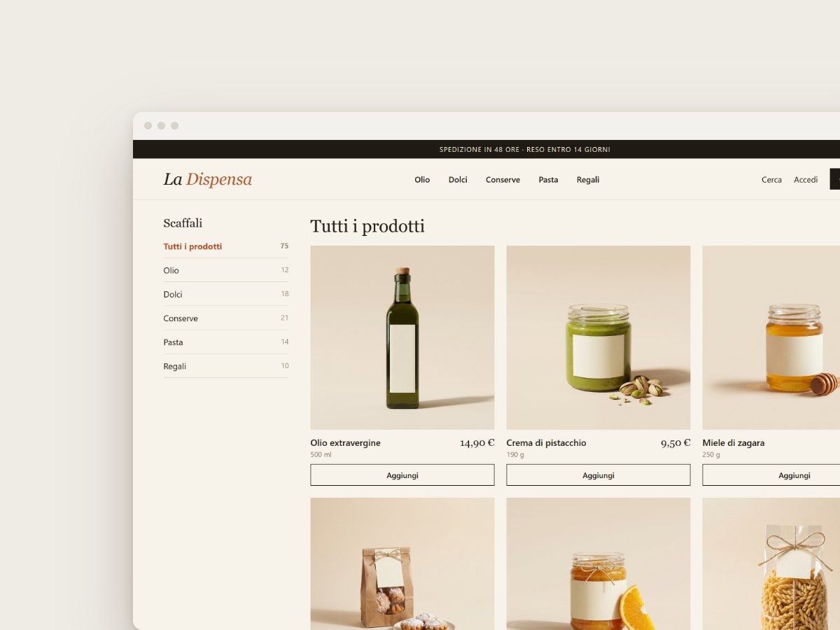Select Conserve category in Scaffali sidebar

(225, 318)
